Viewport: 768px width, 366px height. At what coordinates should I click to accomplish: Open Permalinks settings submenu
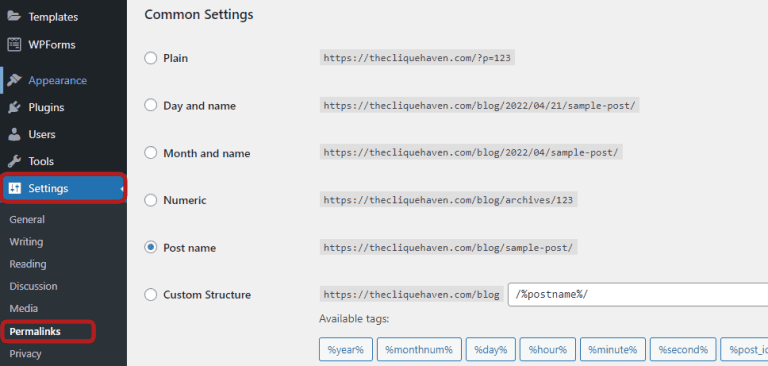click(x=35, y=331)
